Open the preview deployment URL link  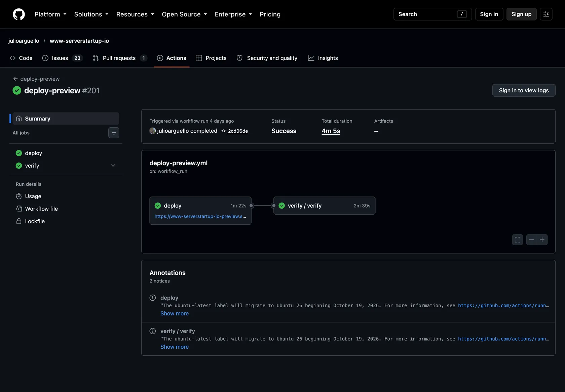pos(200,216)
